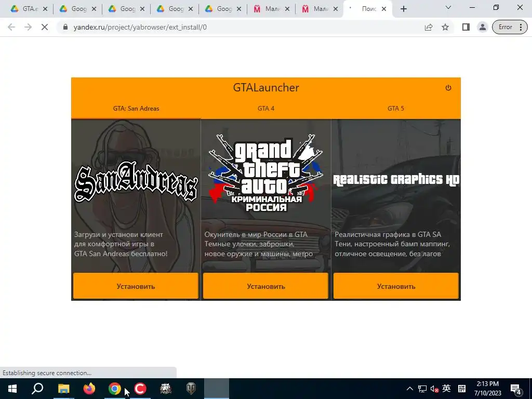Close the GTA.e tab
Image resolution: width=532 pixels, height=399 pixels.
point(45,9)
